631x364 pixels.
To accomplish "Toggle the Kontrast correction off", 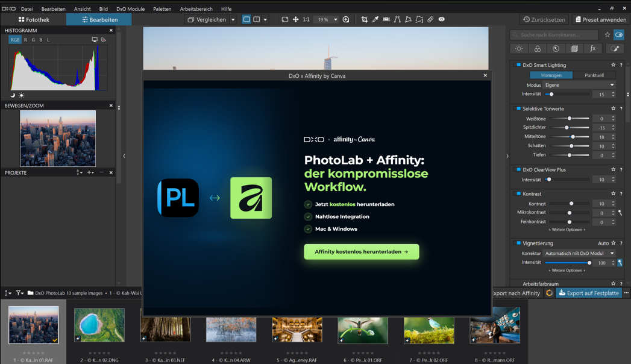I will click(x=518, y=194).
